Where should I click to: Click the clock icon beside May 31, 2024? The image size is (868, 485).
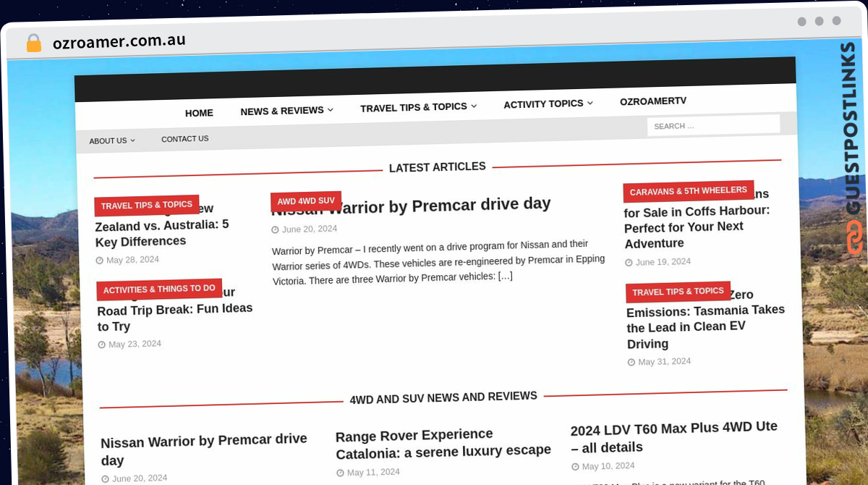tap(631, 362)
